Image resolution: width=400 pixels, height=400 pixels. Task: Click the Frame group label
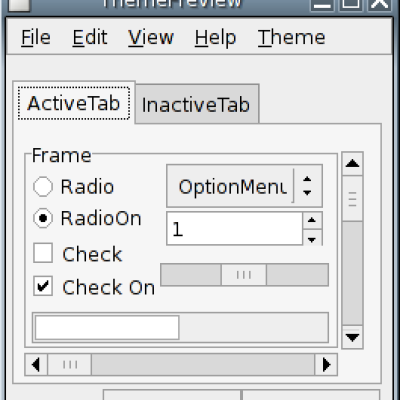pyautogui.click(x=61, y=155)
